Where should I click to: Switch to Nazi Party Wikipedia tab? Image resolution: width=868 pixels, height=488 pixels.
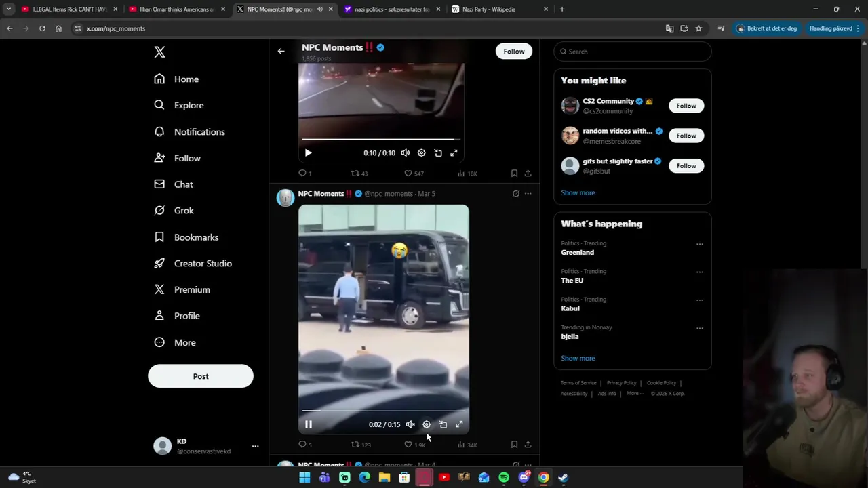pos(499,9)
